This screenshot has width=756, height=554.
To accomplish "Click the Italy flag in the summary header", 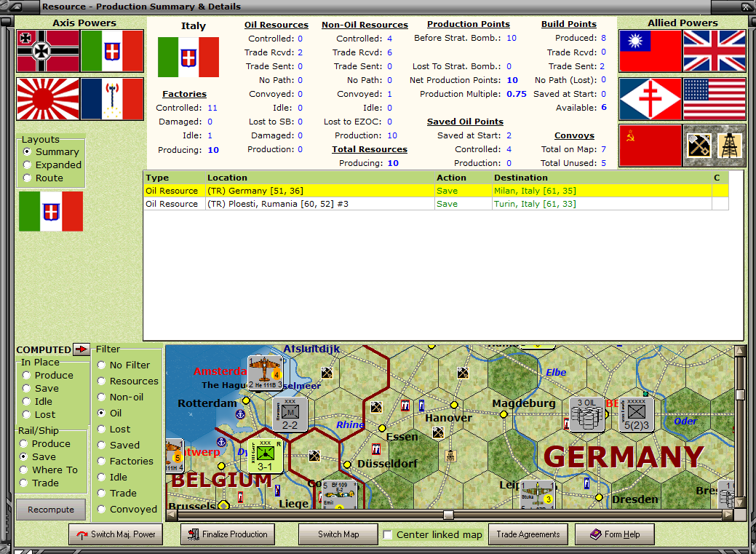I will (188, 57).
